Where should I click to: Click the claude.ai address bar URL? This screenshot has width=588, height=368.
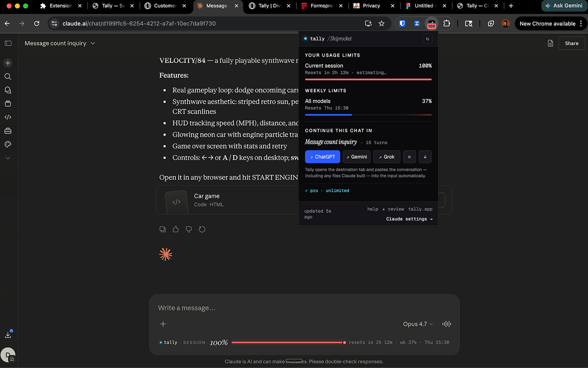(x=139, y=23)
